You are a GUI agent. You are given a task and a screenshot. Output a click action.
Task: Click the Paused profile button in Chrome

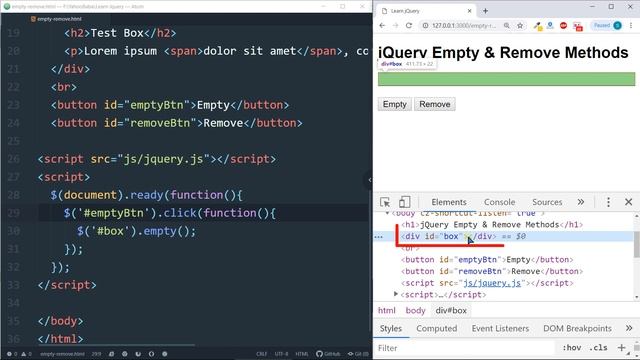(607, 25)
